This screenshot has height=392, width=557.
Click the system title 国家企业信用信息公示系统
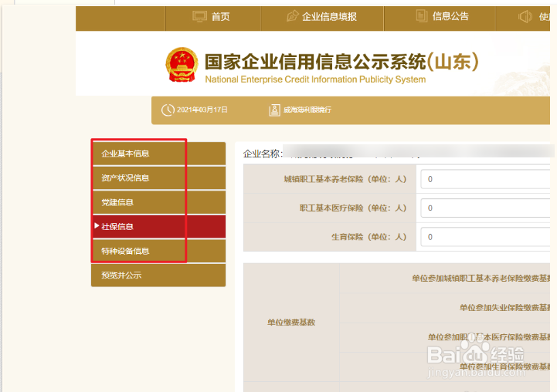[x=315, y=62]
